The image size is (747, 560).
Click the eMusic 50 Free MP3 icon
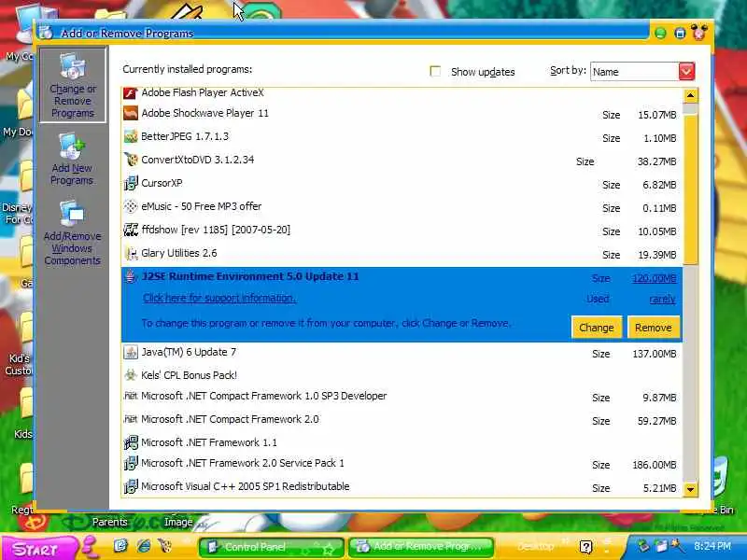(131, 206)
